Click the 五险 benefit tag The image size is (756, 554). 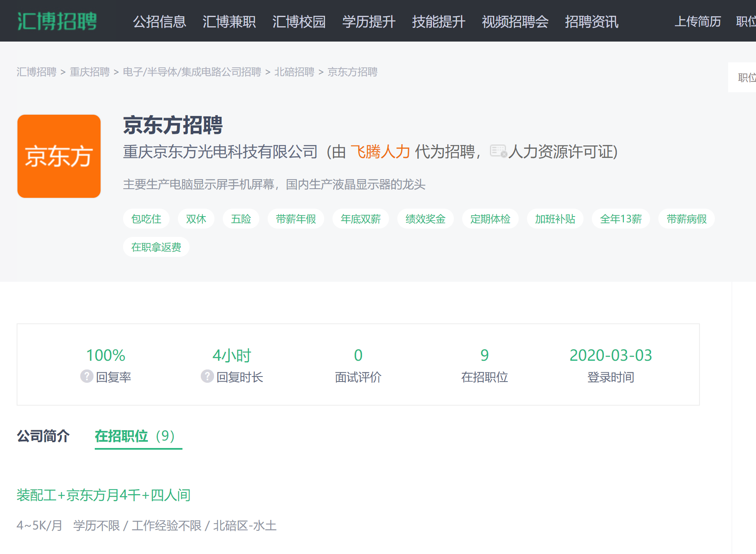(241, 219)
